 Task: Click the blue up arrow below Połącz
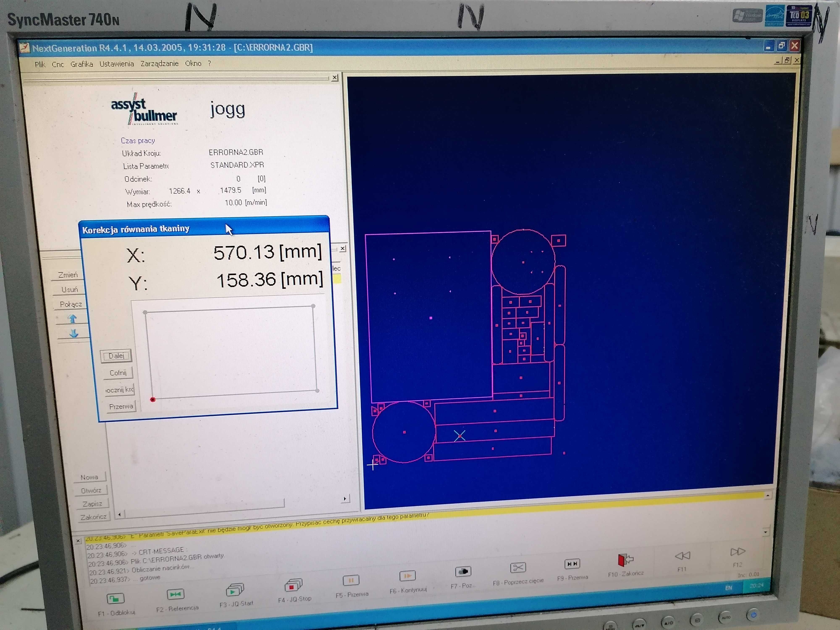click(x=72, y=319)
